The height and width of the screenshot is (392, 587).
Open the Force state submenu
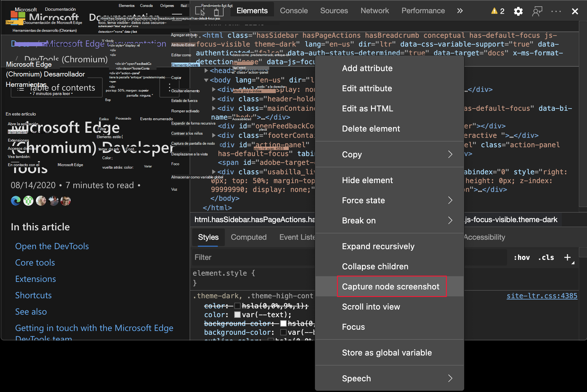(390, 200)
